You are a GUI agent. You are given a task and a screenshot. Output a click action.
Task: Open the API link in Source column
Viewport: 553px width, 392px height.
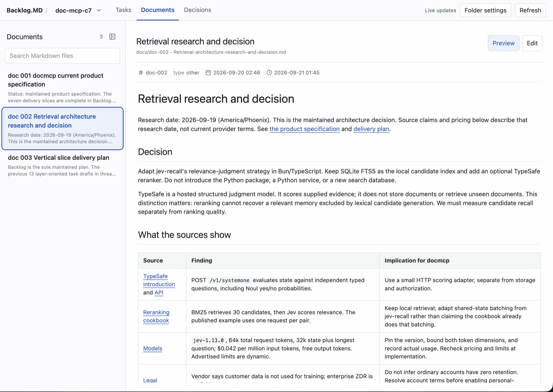coord(159,292)
